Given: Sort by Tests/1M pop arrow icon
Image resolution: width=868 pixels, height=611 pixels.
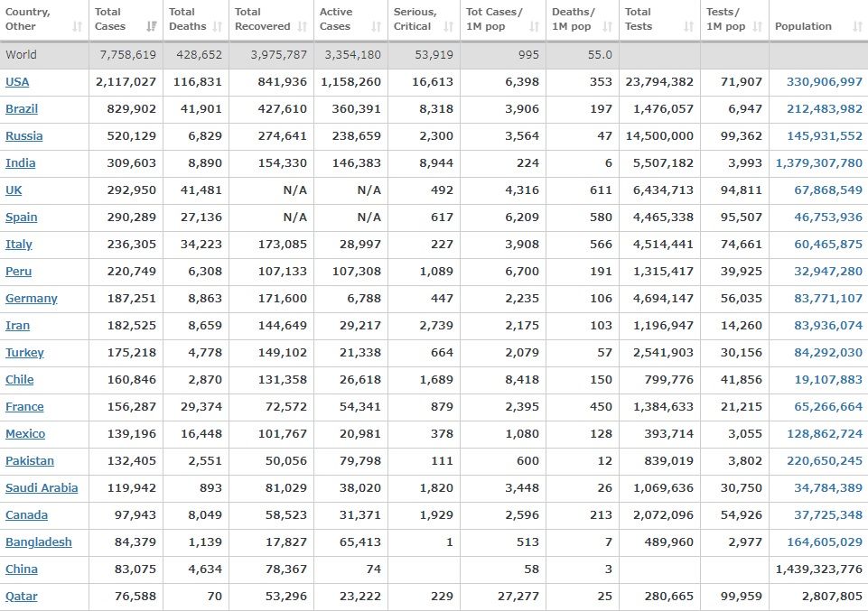Looking at the screenshot, I should [757, 27].
